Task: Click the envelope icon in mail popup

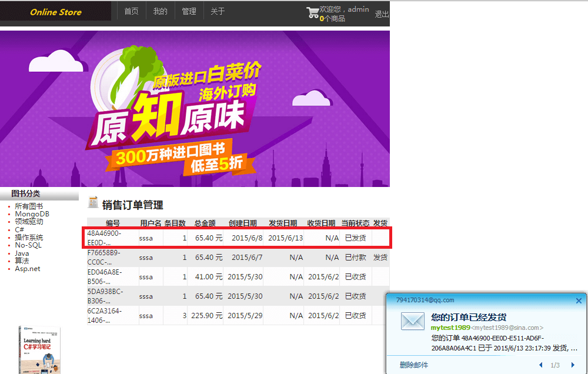Action: click(413, 321)
